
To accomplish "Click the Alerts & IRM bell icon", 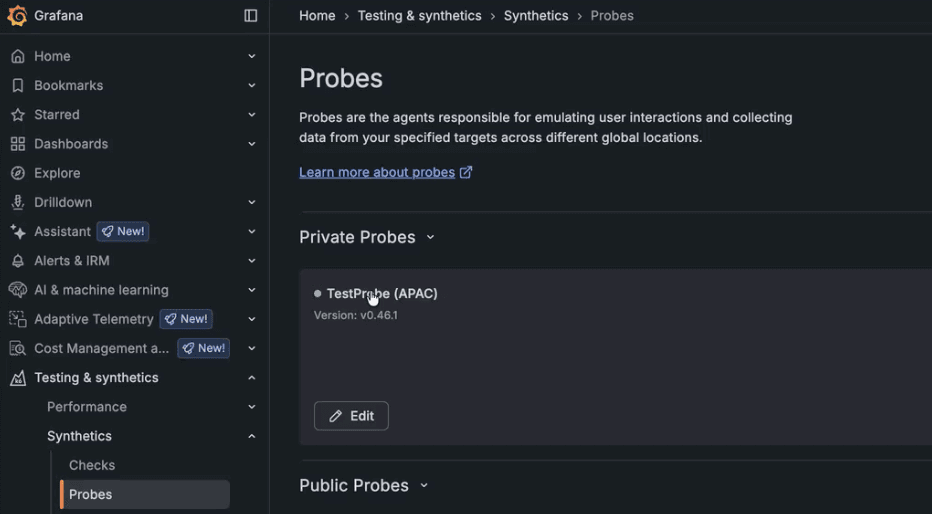I will pos(18,261).
